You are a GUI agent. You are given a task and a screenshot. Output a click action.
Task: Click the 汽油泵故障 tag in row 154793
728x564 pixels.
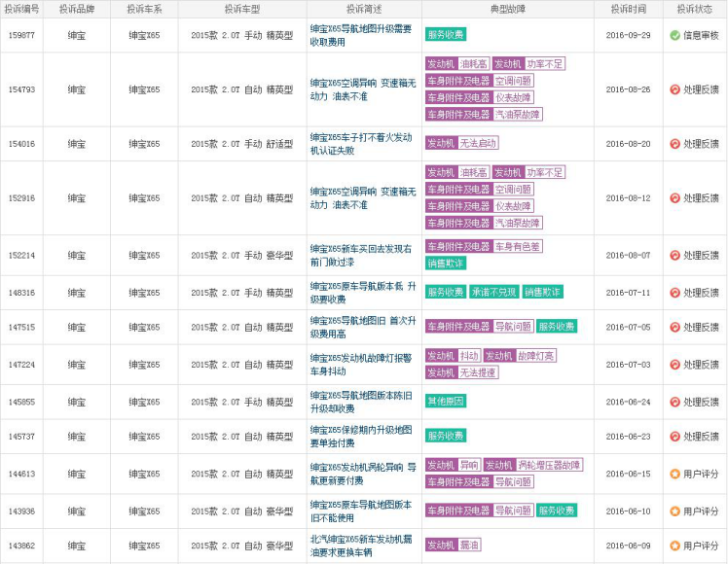(484, 114)
